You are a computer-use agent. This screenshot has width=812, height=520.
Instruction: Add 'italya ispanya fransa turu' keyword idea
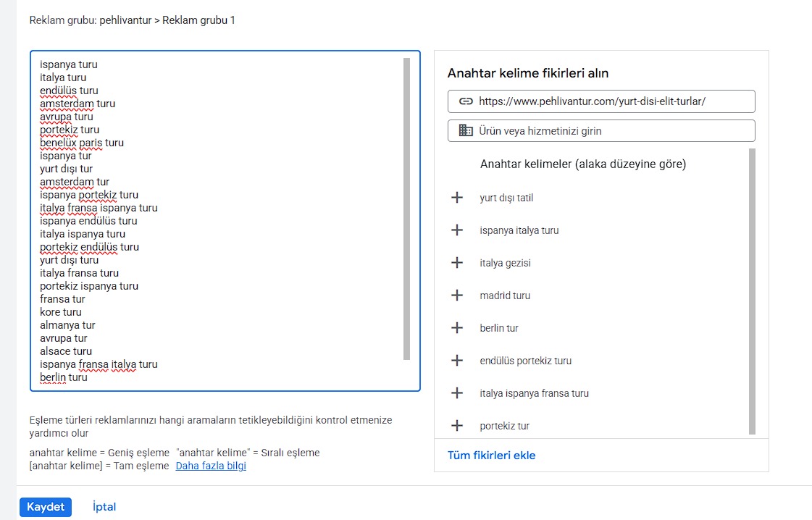(457, 393)
